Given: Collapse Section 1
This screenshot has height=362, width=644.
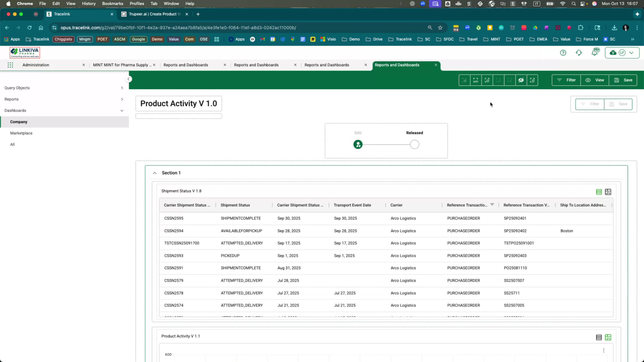Looking at the screenshot, I should coord(155,173).
